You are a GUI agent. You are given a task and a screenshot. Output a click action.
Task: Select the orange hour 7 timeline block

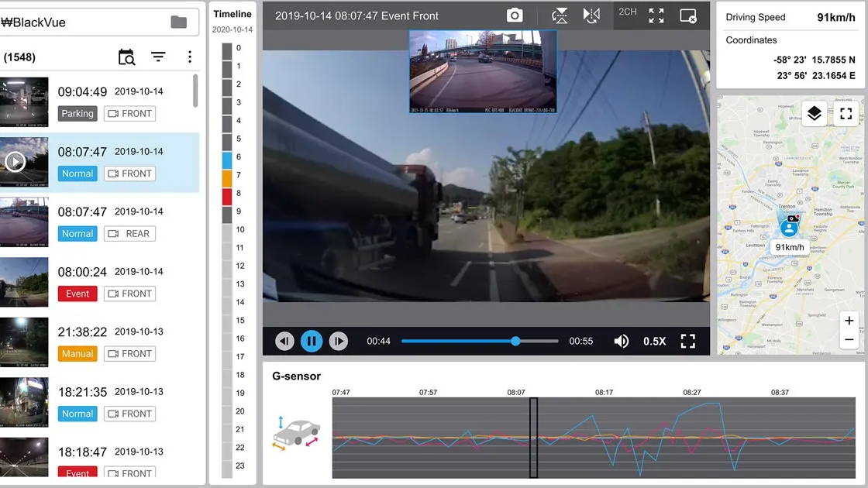227,178
